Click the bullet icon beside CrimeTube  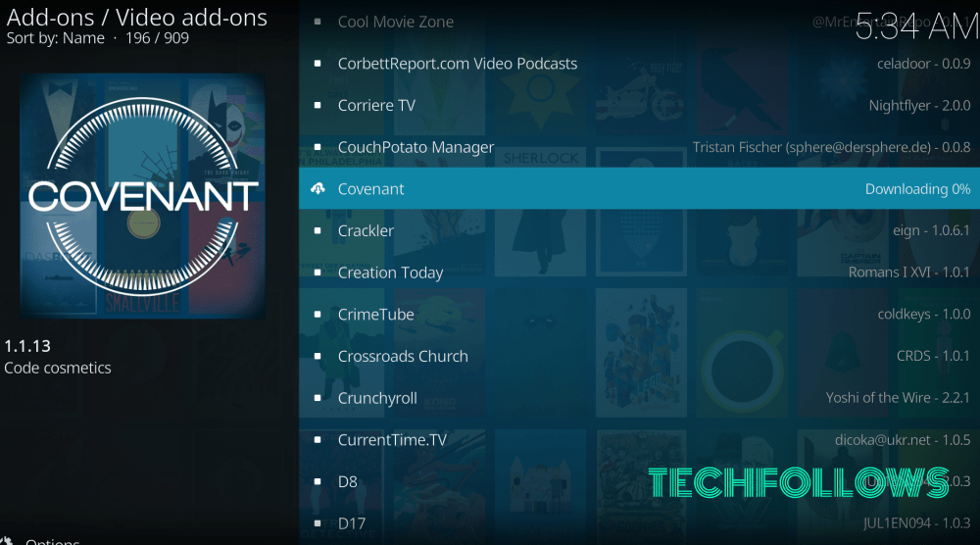[318, 314]
